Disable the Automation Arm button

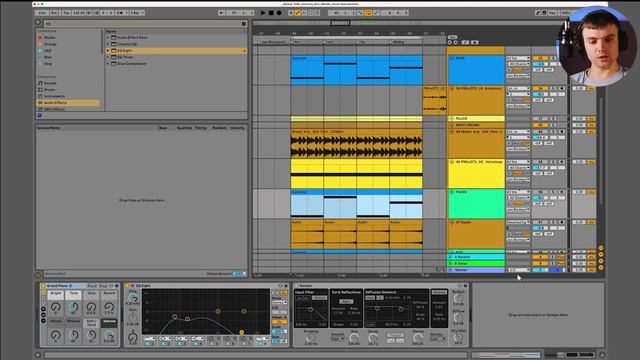[298, 13]
